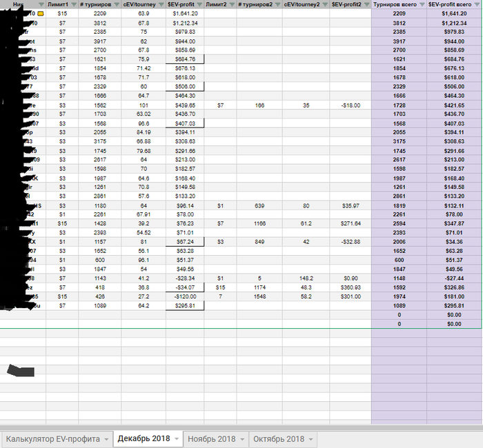Select # турниров2 cell showing 639
This screenshot has width=483, height=448.
[259, 205]
